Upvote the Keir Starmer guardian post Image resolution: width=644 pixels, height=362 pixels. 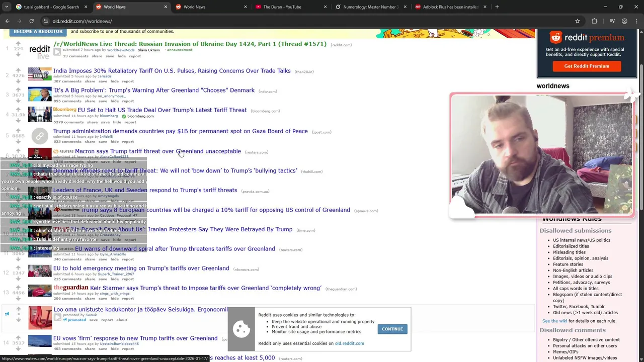(x=18, y=287)
